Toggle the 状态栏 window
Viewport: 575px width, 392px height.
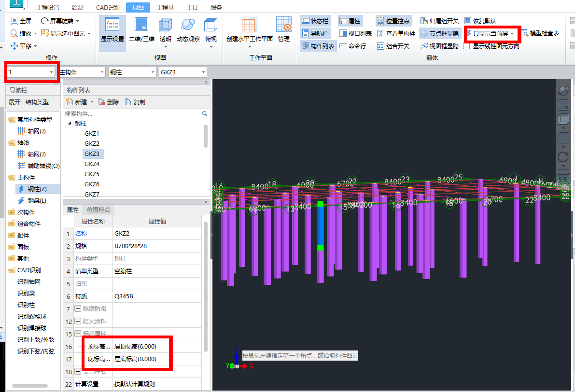tap(315, 21)
